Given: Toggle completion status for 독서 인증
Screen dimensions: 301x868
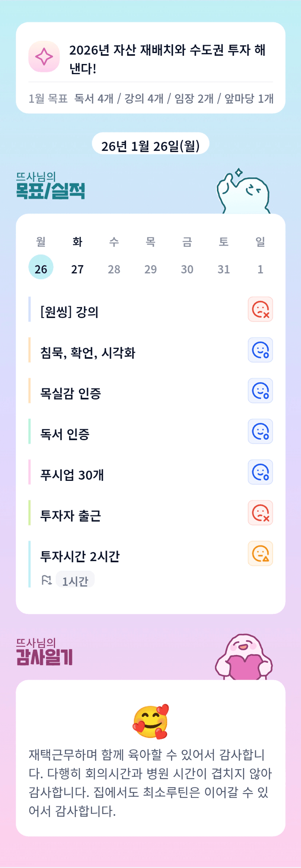Looking at the screenshot, I should tap(260, 431).
